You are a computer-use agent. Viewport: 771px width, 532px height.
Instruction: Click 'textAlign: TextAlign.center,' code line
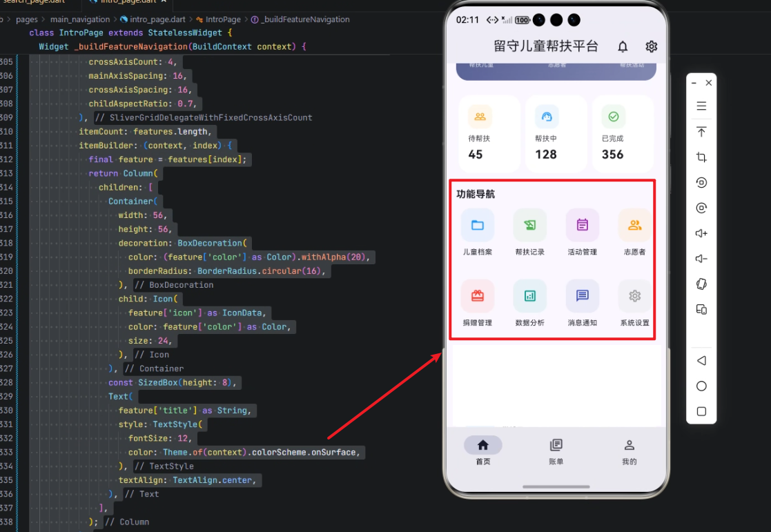[187, 480]
